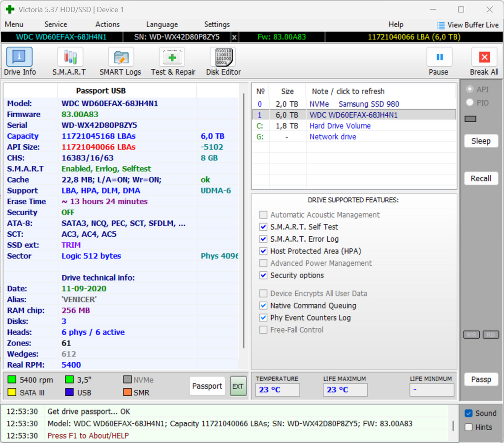This screenshot has height=443, width=504.
Task: Open the Language menu
Action: point(162,25)
